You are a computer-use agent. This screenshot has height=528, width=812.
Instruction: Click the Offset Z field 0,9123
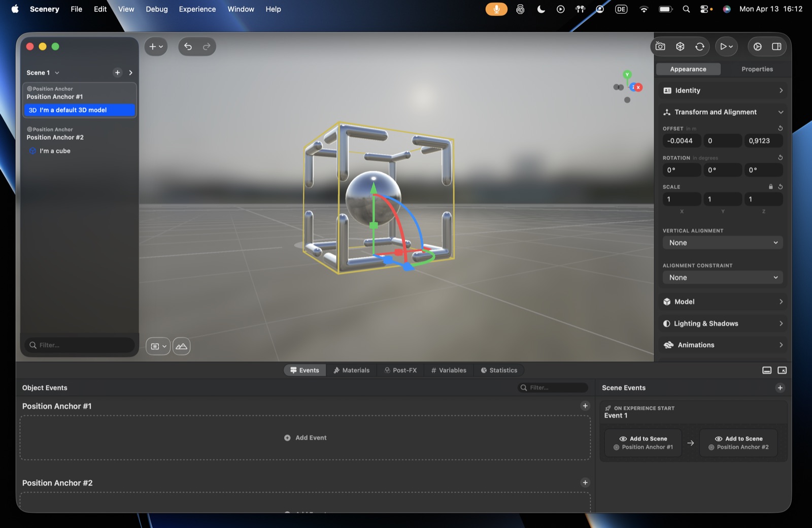[x=763, y=141]
